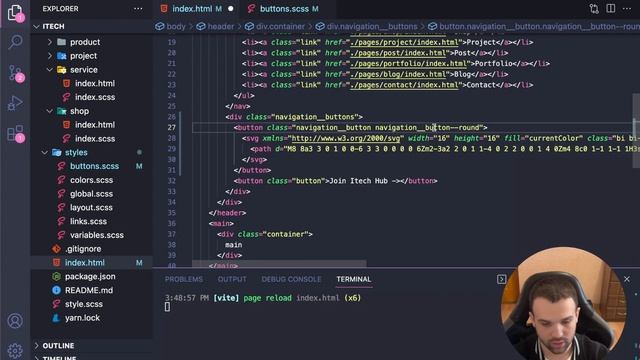Switch to the index.html editor tab
640x360 pixels.
(x=192, y=9)
